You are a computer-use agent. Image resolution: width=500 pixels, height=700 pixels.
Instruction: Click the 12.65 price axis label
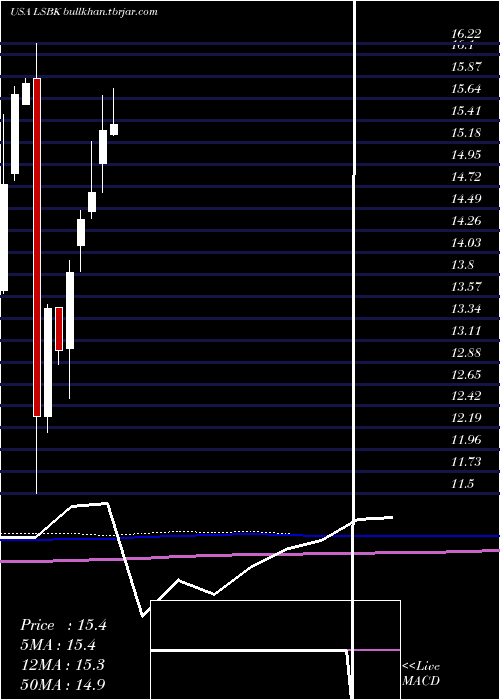coord(466,374)
